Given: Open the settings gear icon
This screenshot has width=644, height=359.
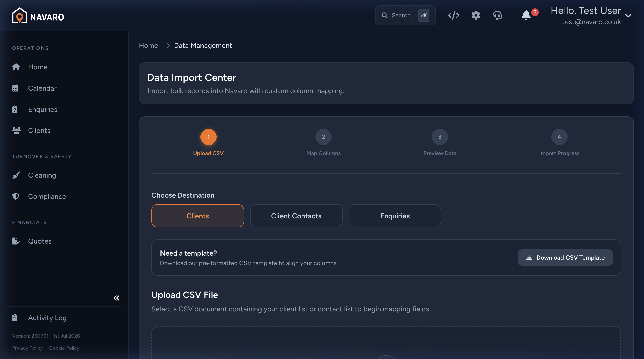Looking at the screenshot, I should tap(476, 15).
